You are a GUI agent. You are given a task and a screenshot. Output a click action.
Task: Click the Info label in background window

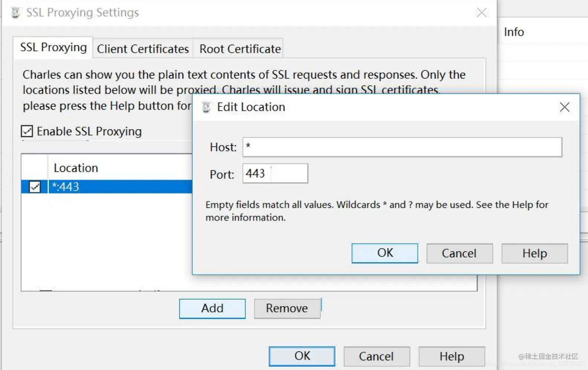point(514,32)
